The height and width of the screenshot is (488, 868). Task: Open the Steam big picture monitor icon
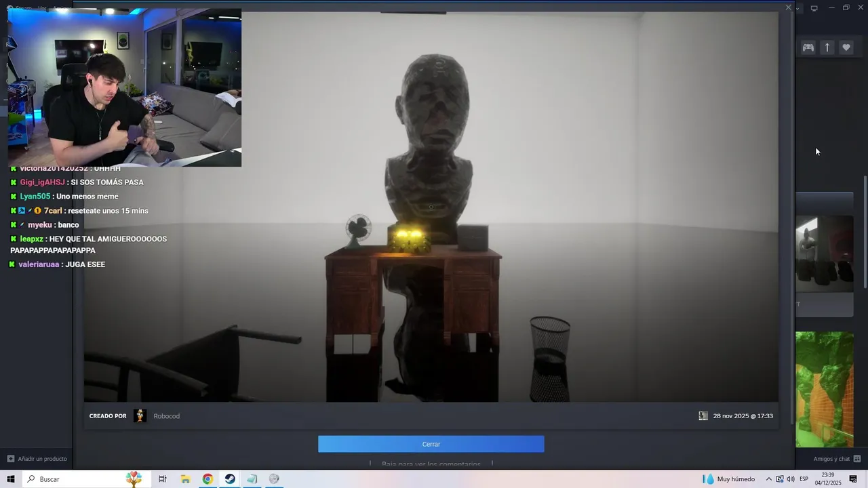coord(814,8)
